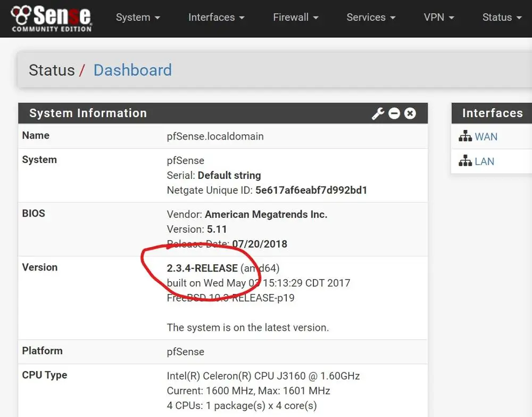
Task: Click the Dashboard breadcrumb link
Action: [132, 70]
